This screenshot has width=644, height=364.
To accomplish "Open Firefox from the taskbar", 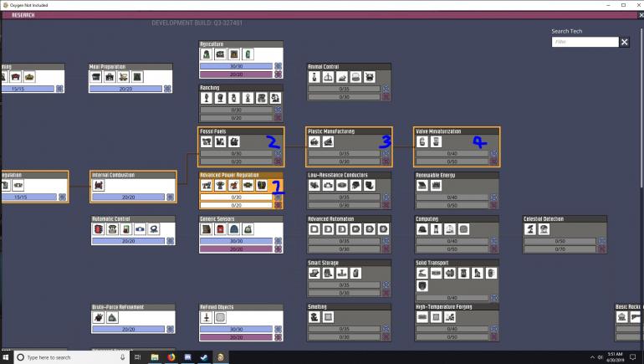I will 171,357.
